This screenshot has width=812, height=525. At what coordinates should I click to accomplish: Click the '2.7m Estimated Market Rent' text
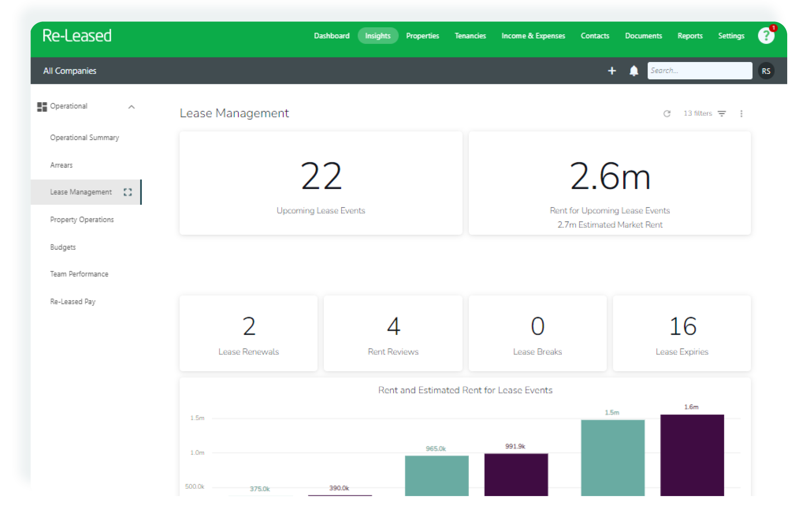(x=610, y=225)
